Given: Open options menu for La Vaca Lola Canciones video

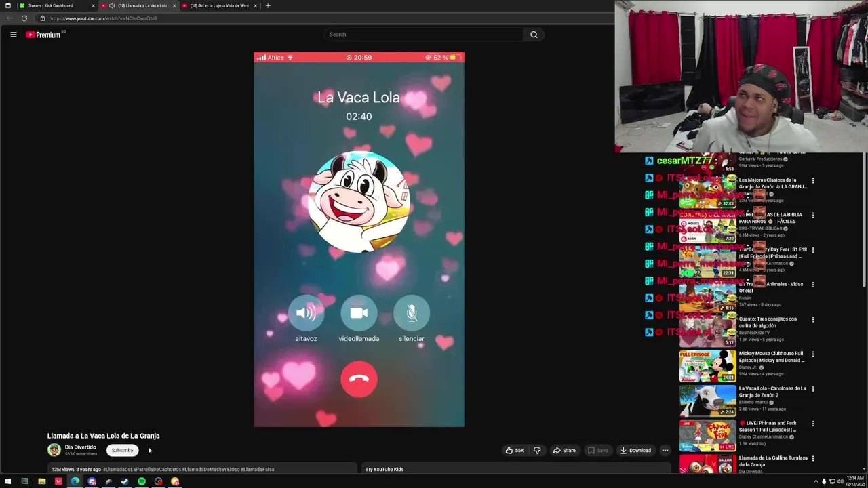Looking at the screenshot, I should click(x=812, y=389).
